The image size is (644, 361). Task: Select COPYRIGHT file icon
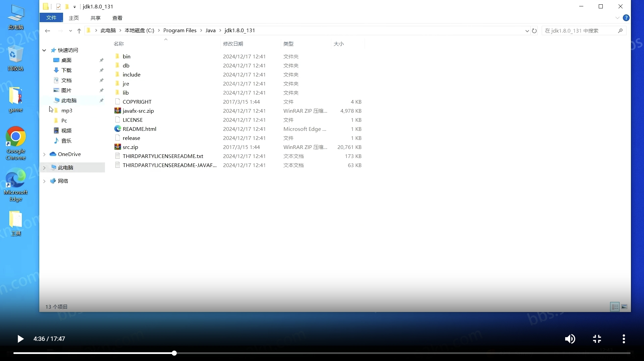[117, 102]
